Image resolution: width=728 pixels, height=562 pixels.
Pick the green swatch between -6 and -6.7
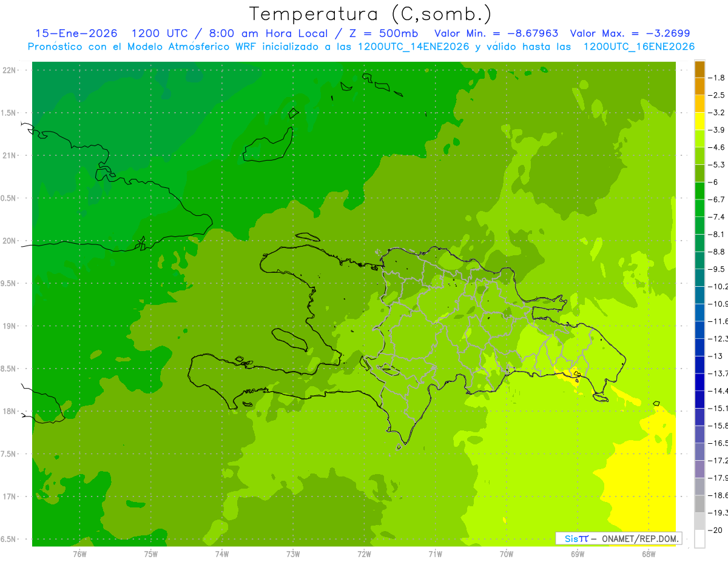[x=700, y=191]
